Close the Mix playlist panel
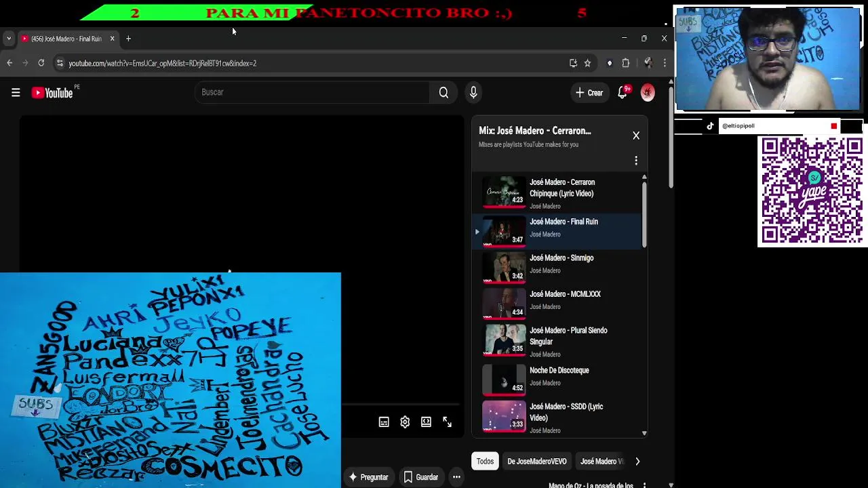Screen dimensions: 868x488 point(636,136)
